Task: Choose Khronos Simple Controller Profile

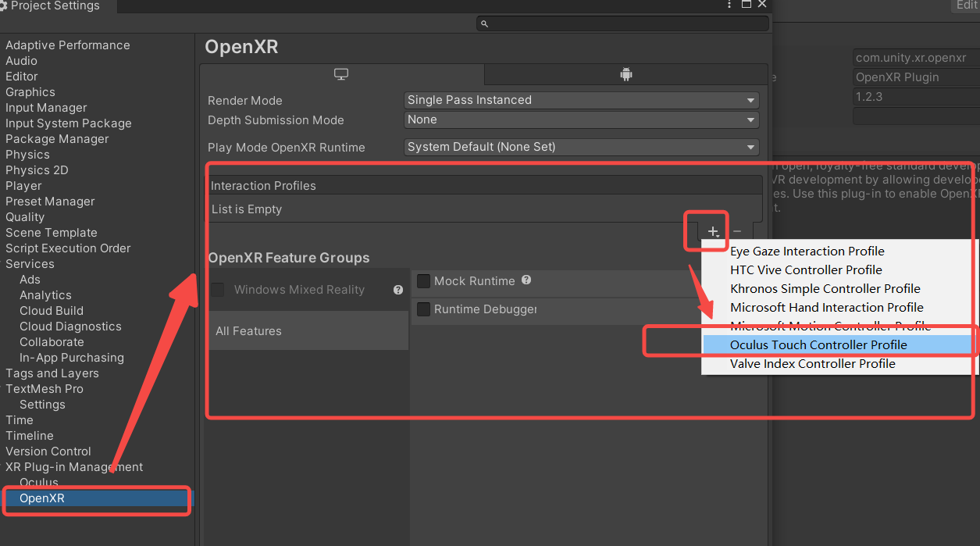Action: coord(825,289)
